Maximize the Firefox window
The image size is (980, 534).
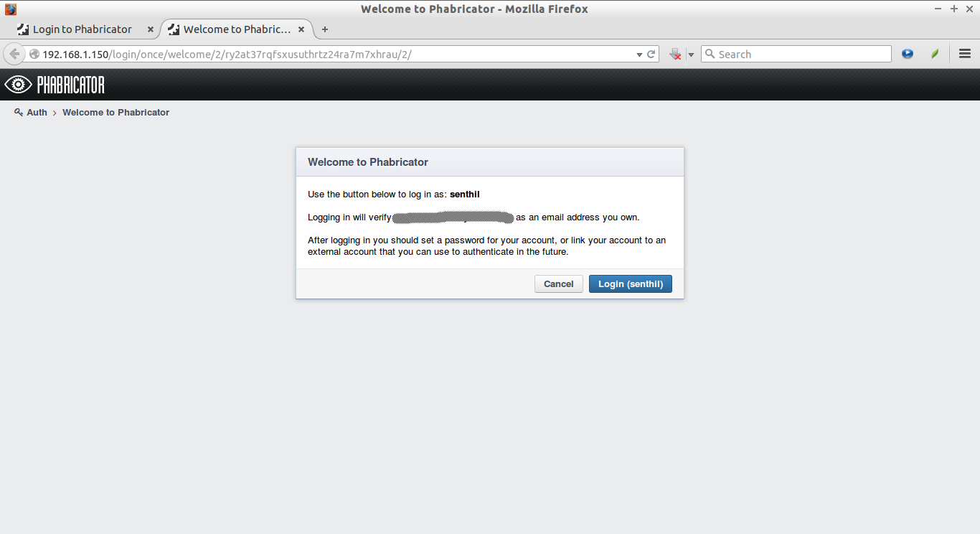[954, 9]
